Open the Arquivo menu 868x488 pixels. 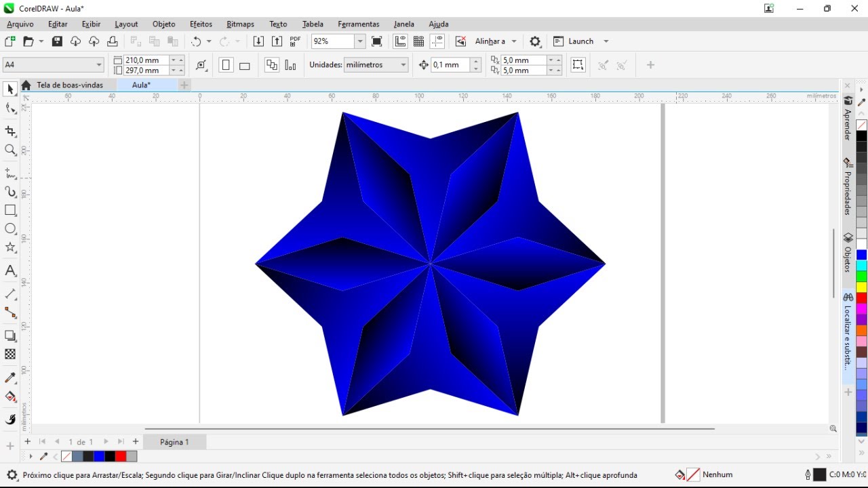(20, 24)
